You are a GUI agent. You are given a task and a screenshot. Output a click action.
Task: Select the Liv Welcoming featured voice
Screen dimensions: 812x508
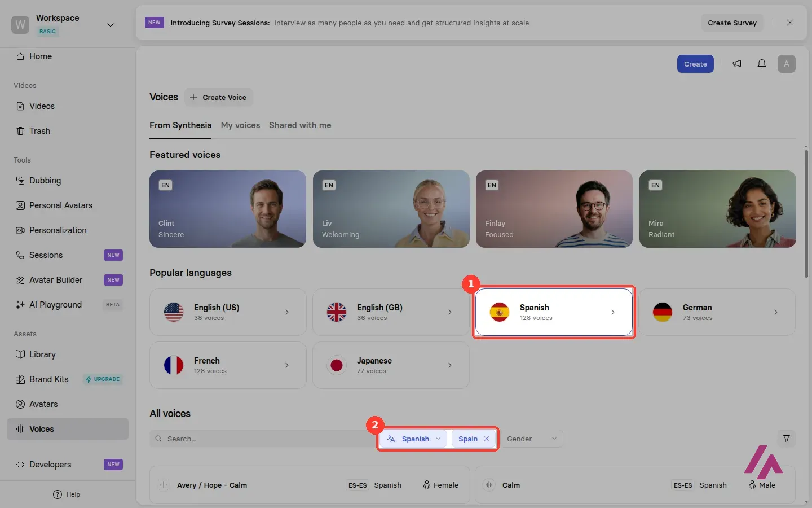[x=391, y=209]
